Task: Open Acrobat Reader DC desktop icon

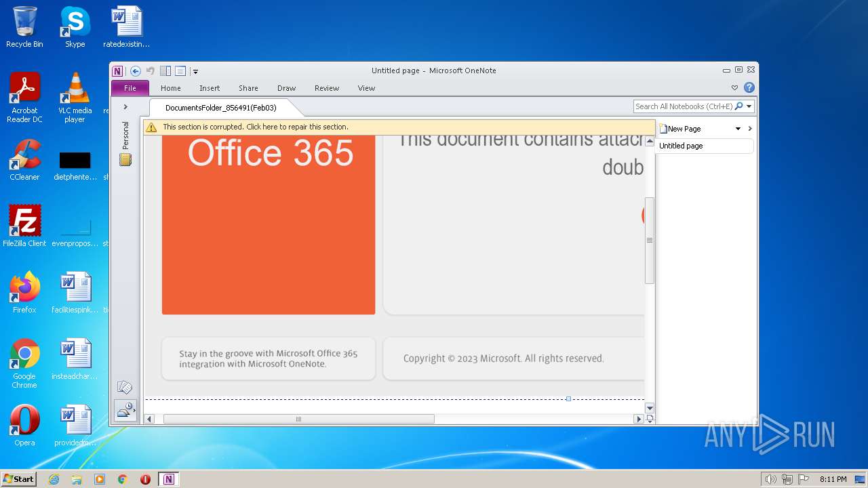Action: coord(24,98)
